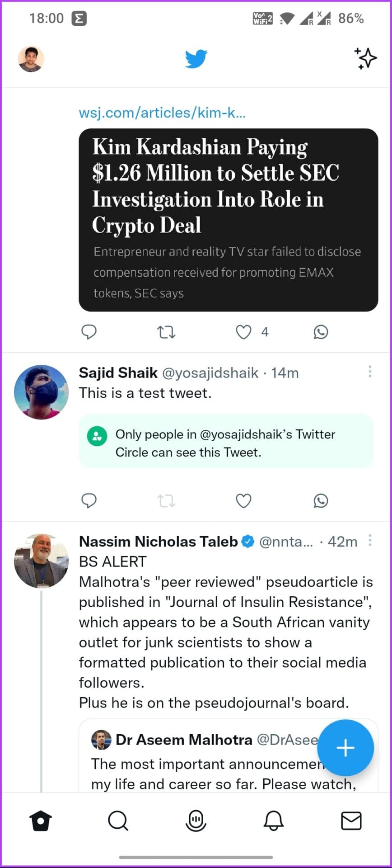Open the Messages envelope tab
This screenshot has width=392, height=868.
point(351,821)
